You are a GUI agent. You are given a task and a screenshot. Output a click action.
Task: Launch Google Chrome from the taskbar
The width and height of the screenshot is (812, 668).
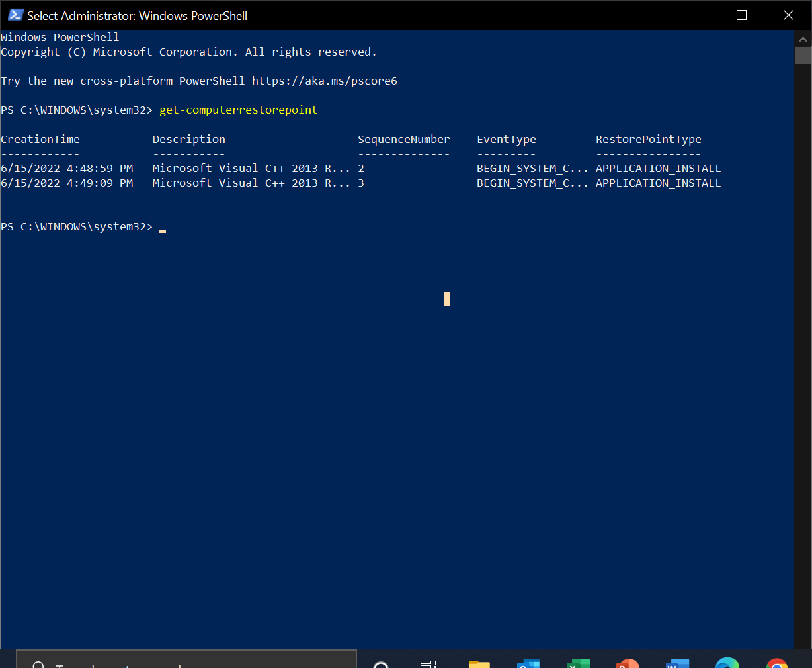point(777,663)
